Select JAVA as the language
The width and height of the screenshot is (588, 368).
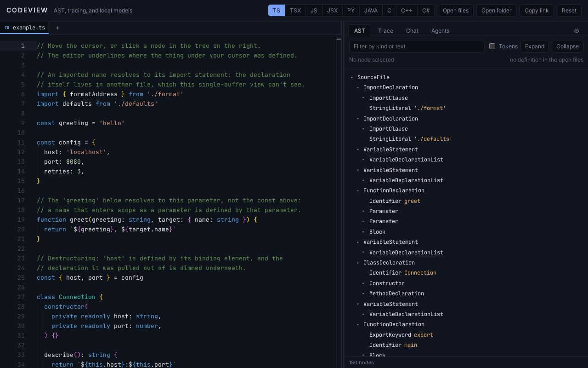coord(371,11)
